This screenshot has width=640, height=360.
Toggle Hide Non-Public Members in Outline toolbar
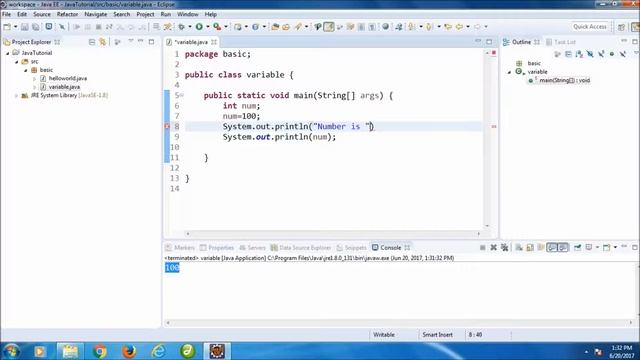(611, 54)
